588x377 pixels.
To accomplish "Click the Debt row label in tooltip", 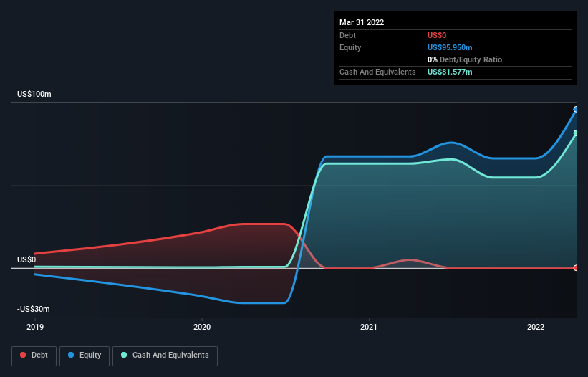I will point(347,35).
